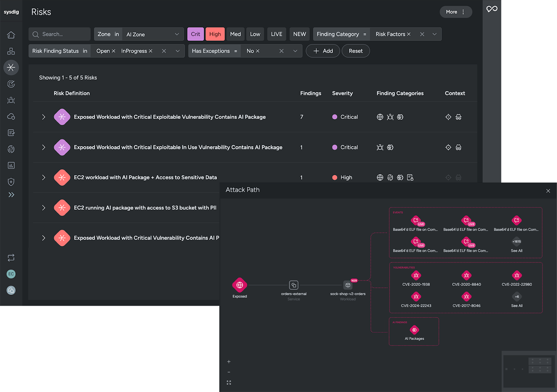Image resolution: width=557 pixels, height=392 pixels.
Task: Click context target icon on first risk
Action: pyautogui.click(x=448, y=117)
